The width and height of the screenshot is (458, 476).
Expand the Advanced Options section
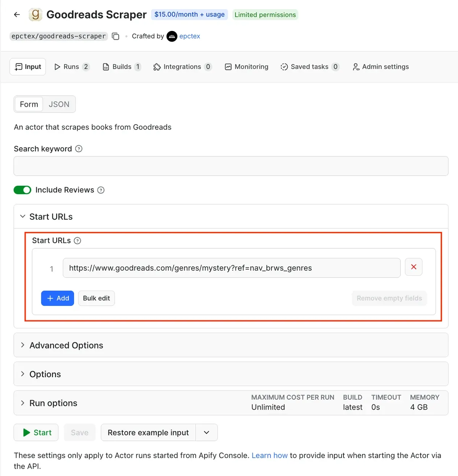click(231, 345)
